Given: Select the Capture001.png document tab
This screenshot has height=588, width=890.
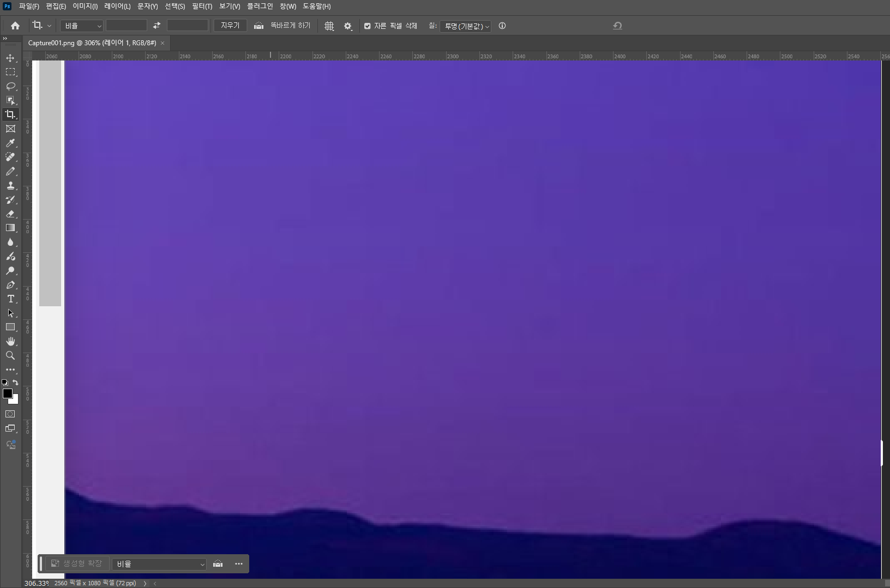Looking at the screenshot, I should (x=92, y=43).
